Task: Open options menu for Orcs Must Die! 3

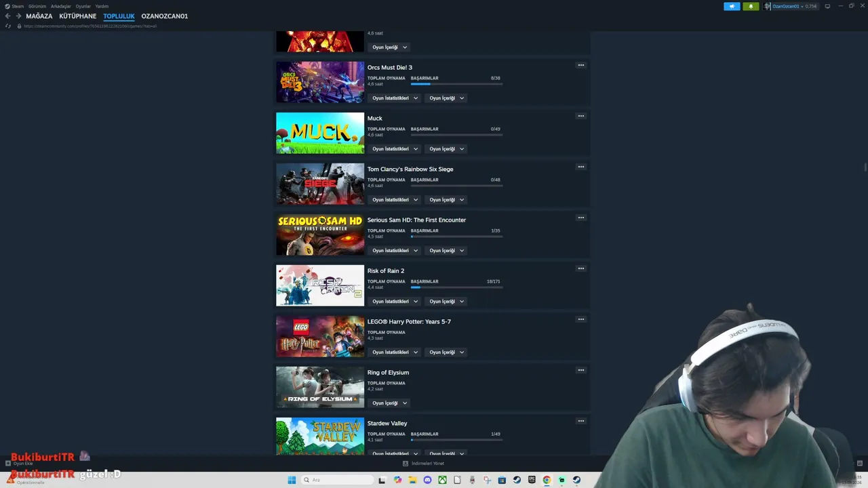Action: [580, 65]
